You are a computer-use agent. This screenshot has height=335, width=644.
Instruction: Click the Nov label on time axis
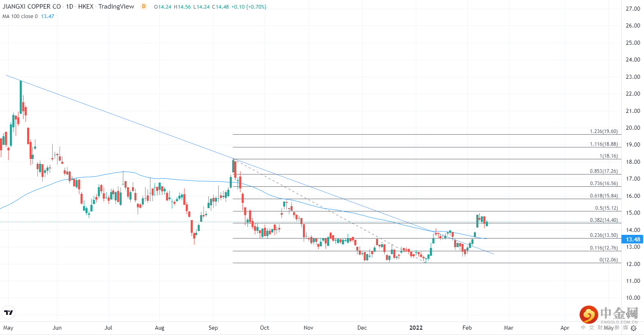pyautogui.click(x=309, y=328)
